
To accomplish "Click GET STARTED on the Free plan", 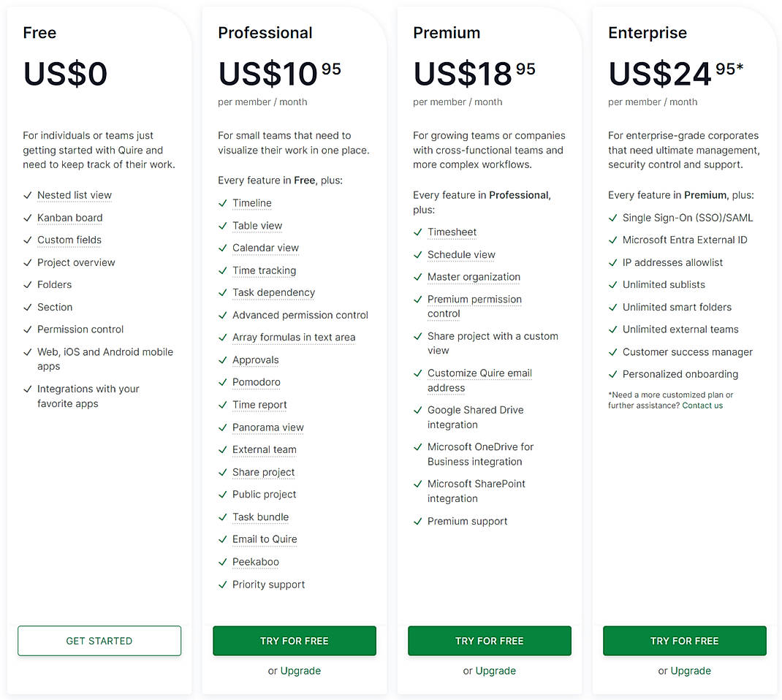I will click(99, 641).
